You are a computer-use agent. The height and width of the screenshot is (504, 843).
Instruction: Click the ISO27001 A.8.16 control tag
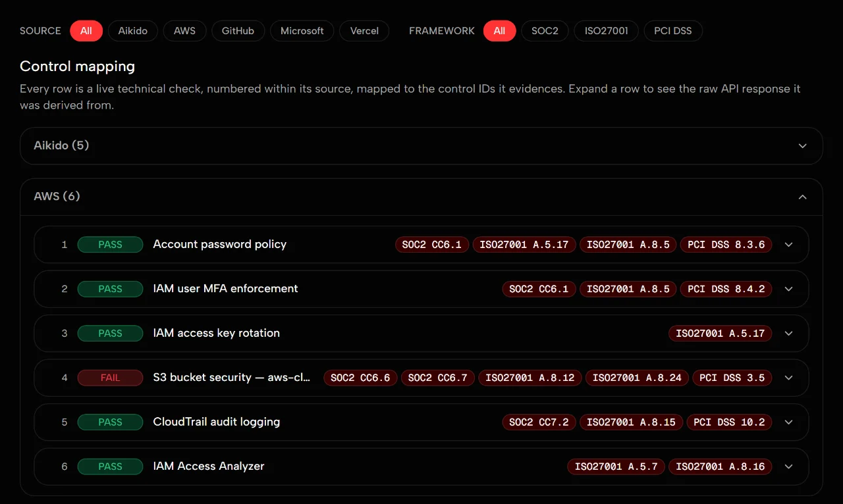click(720, 466)
